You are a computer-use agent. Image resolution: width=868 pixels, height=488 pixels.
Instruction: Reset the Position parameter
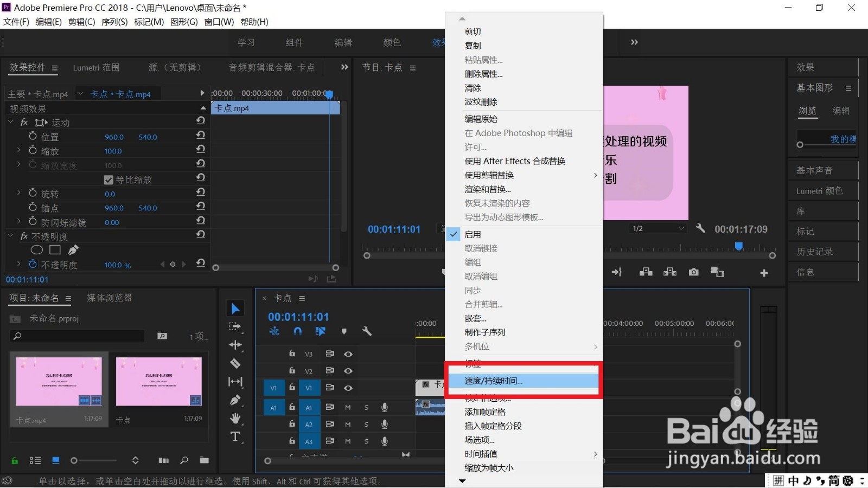coord(201,134)
